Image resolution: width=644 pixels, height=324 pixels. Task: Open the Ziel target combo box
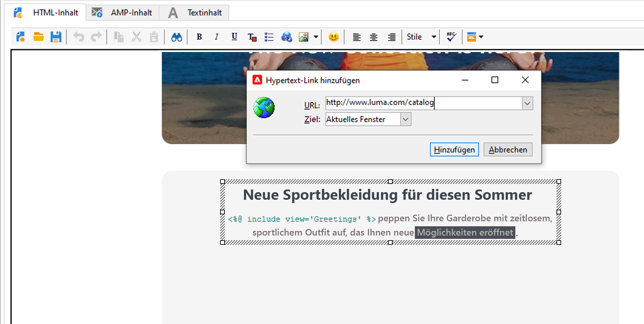coord(368,119)
